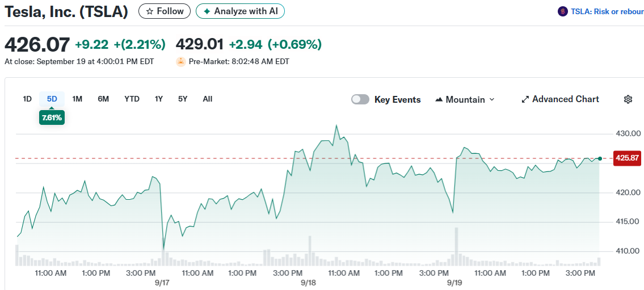The height and width of the screenshot is (290, 644).
Task: Select the 5D chart range
Action: pyautogui.click(x=52, y=99)
